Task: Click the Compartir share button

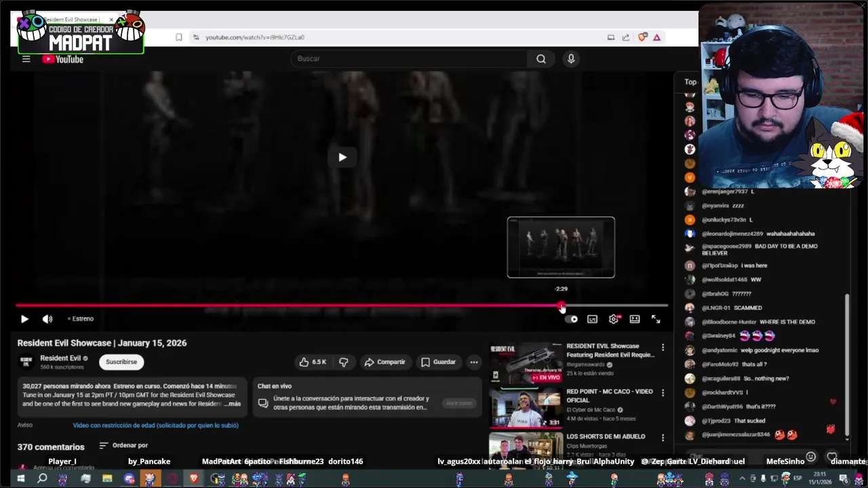Action: [x=384, y=362]
